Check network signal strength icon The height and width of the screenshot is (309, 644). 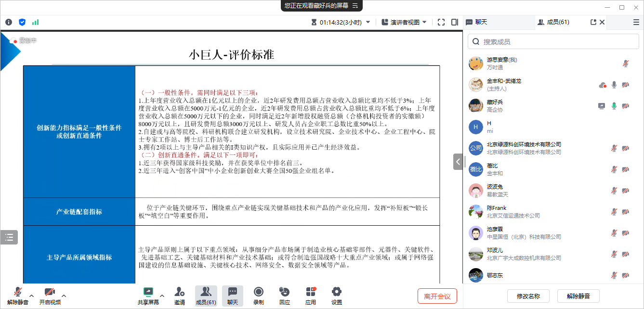click(x=35, y=22)
